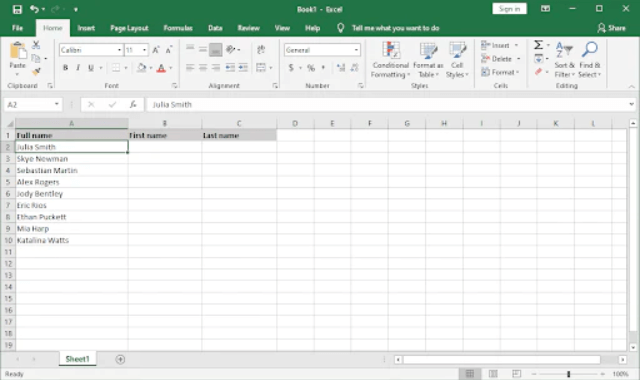This screenshot has height=380, width=640.
Task: Apply the red font color A
Action: tap(161, 68)
